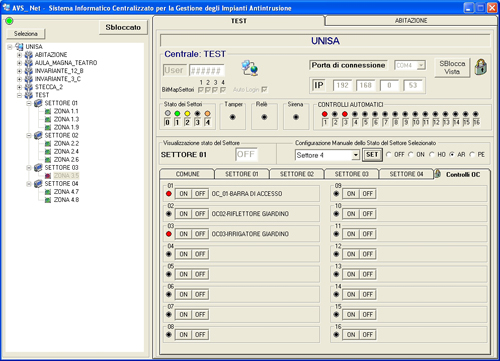Screen dimensions: 500x361
Task: Click the INVARIANTE_12_B centrale icon
Action: click(29, 71)
